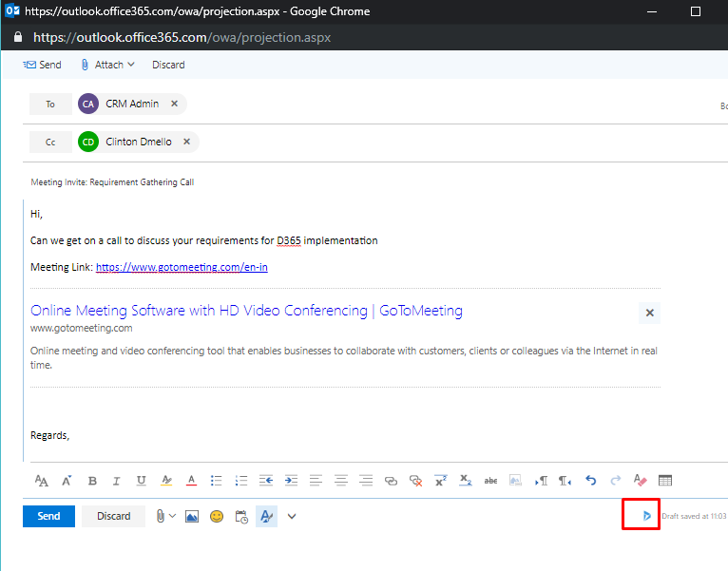
Task: Expand the attach options chevron beside paperclip
Action: pos(172,516)
